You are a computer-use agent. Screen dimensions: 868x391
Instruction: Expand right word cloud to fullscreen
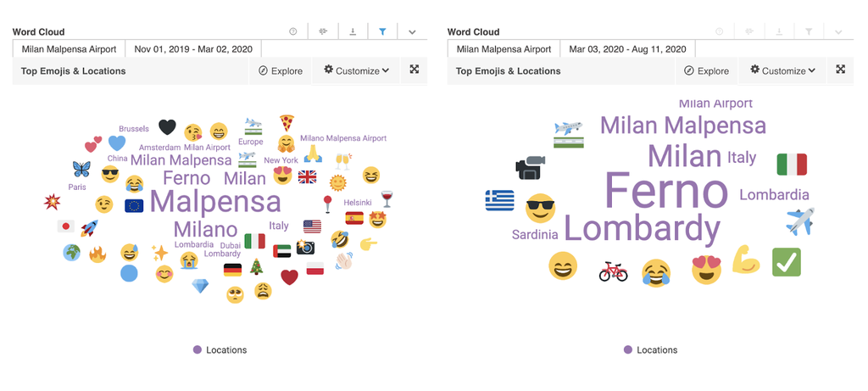coord(841,70)
